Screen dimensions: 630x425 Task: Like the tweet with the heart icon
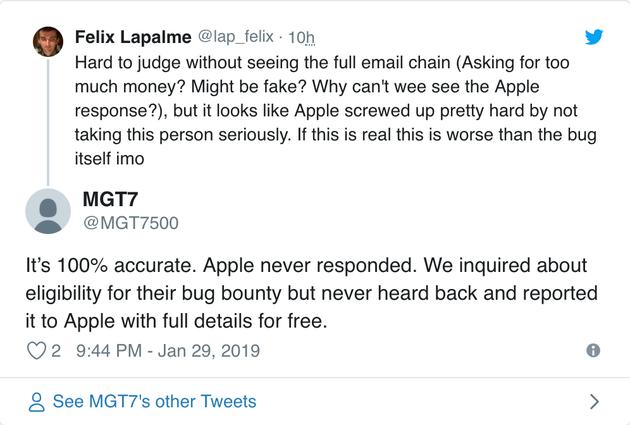(x=36, y=351)
